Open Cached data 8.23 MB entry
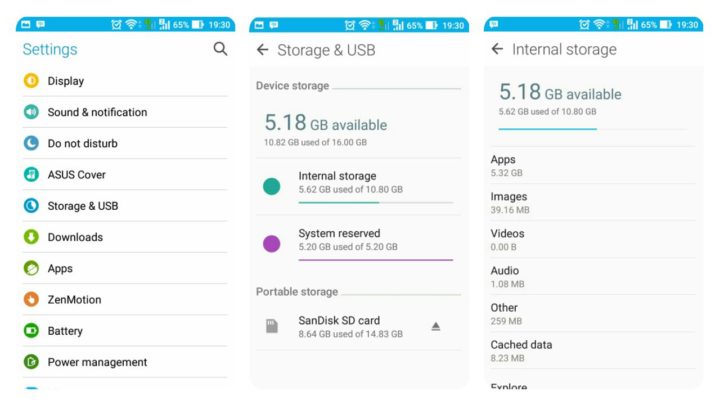Viewport: 720px width, 405px height. click(592, 351)
